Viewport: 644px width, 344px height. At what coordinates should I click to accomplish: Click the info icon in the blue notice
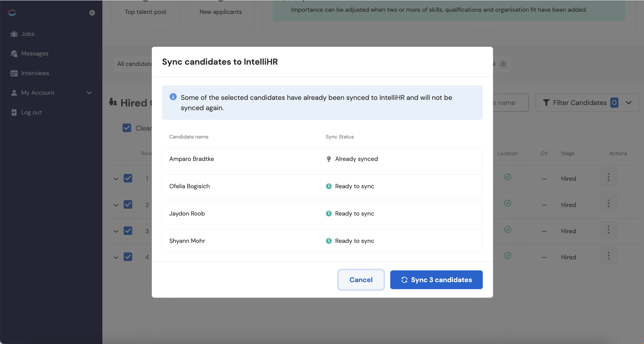(173, 97)
